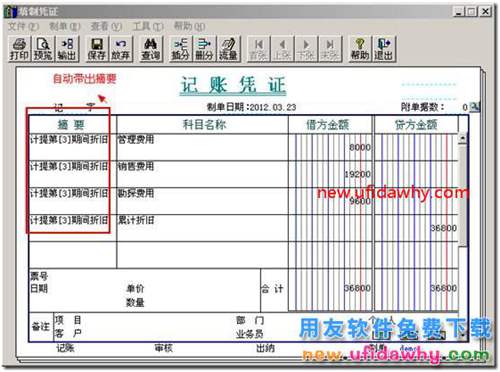500x372 pixels.
Task: Select the 勘探费用 account cell
Action: point(202,201)
